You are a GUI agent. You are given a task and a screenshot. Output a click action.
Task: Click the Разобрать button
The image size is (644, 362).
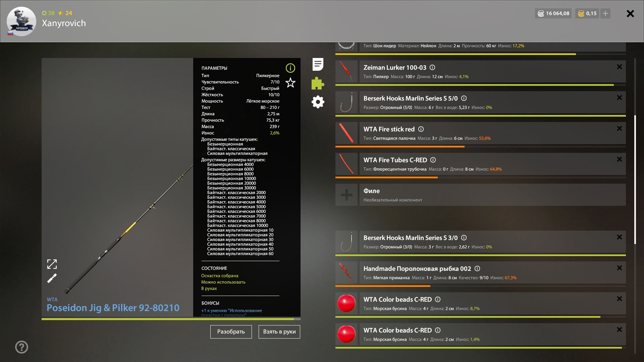pyautogui.click(x=231, y=331)
